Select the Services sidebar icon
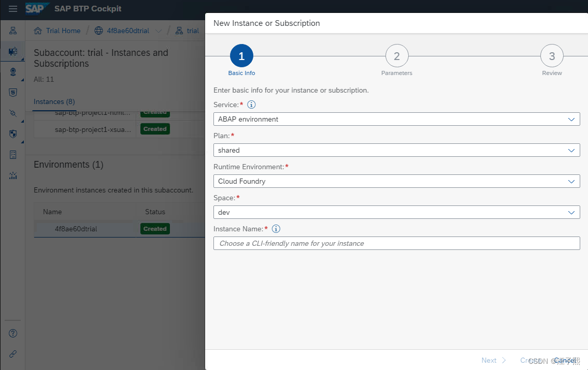 (13, 51)
